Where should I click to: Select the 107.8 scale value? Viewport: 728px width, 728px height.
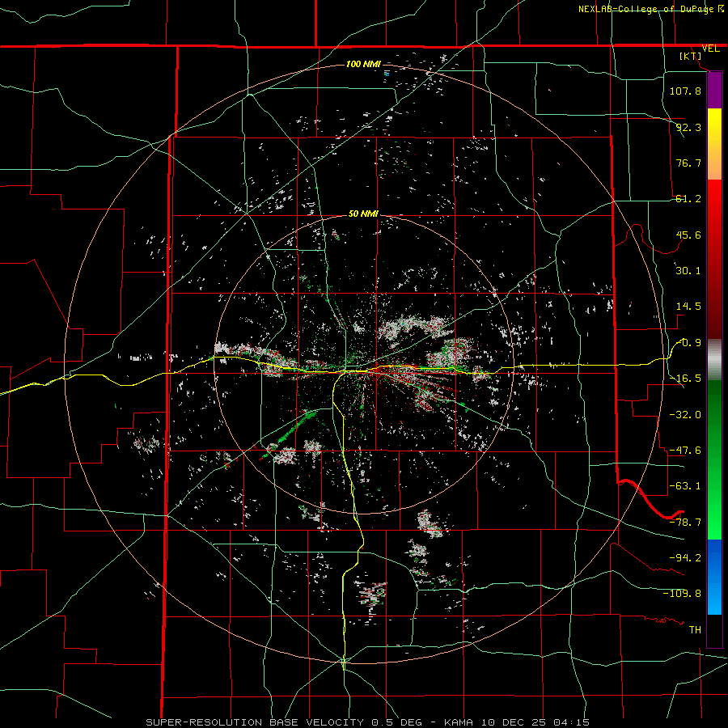tap(685, 91)
